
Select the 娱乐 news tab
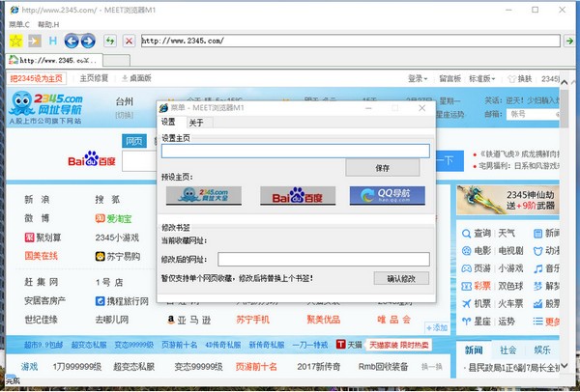pyautogui.click(x=542, y=350)
